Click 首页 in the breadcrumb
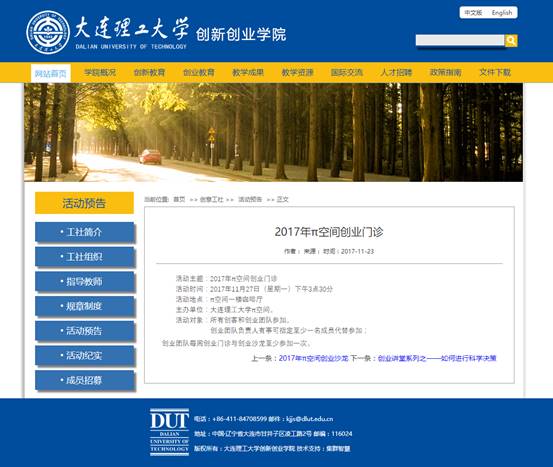 [x=179, y=199]
